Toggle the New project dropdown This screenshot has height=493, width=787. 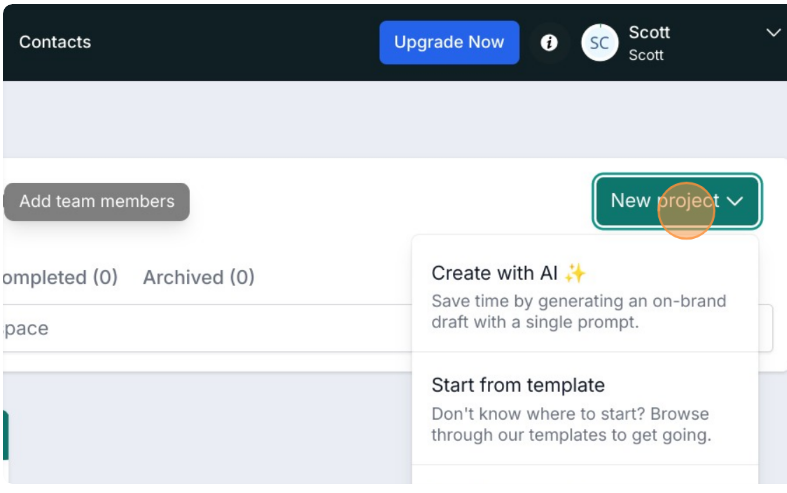[x=677, y=201]
